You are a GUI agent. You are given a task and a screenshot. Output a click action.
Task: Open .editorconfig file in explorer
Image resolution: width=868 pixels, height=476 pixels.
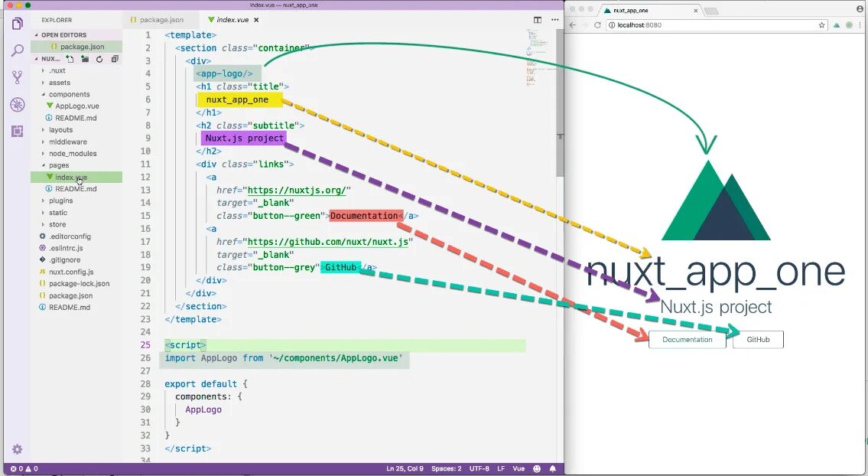[69, 236]
